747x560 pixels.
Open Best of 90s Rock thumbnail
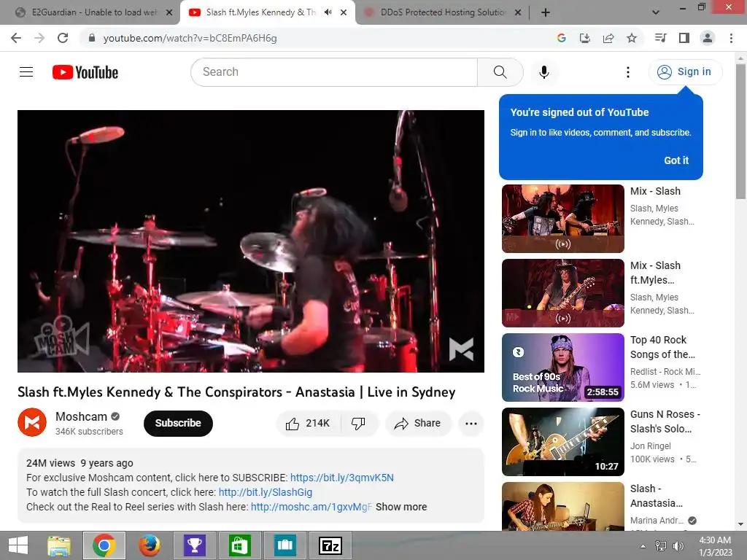click(563, 367)
